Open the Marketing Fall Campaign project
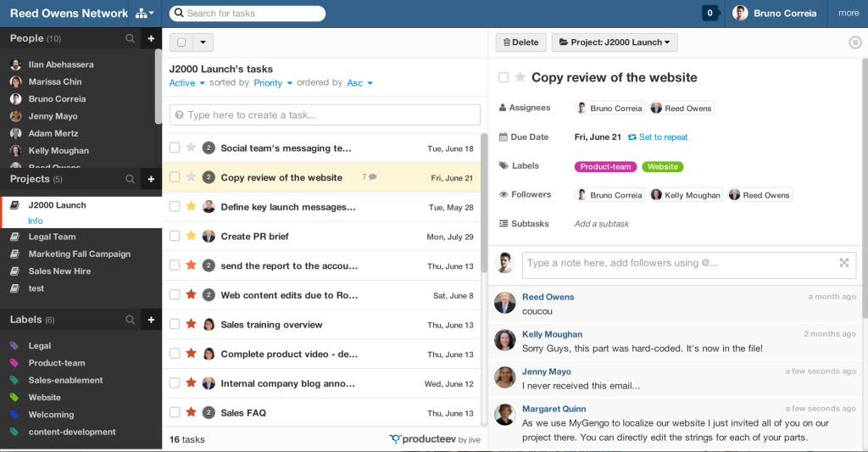 pos(79,254)
